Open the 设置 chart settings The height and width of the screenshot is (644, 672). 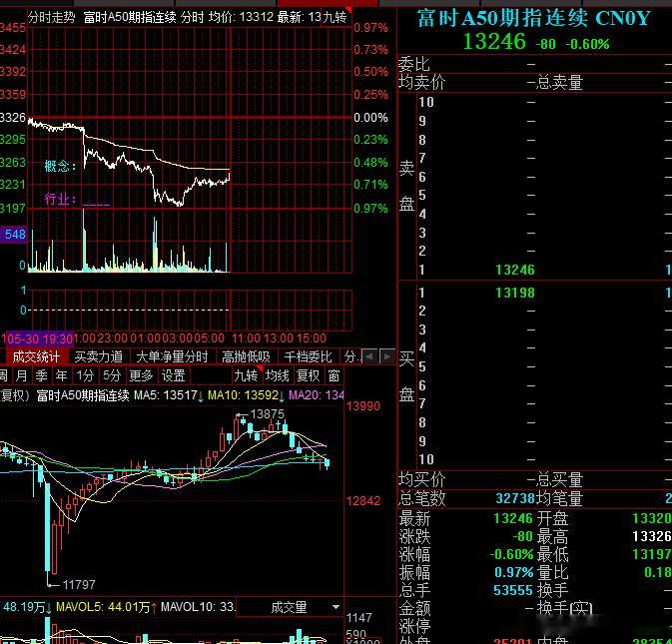click(x=173, y=375)
